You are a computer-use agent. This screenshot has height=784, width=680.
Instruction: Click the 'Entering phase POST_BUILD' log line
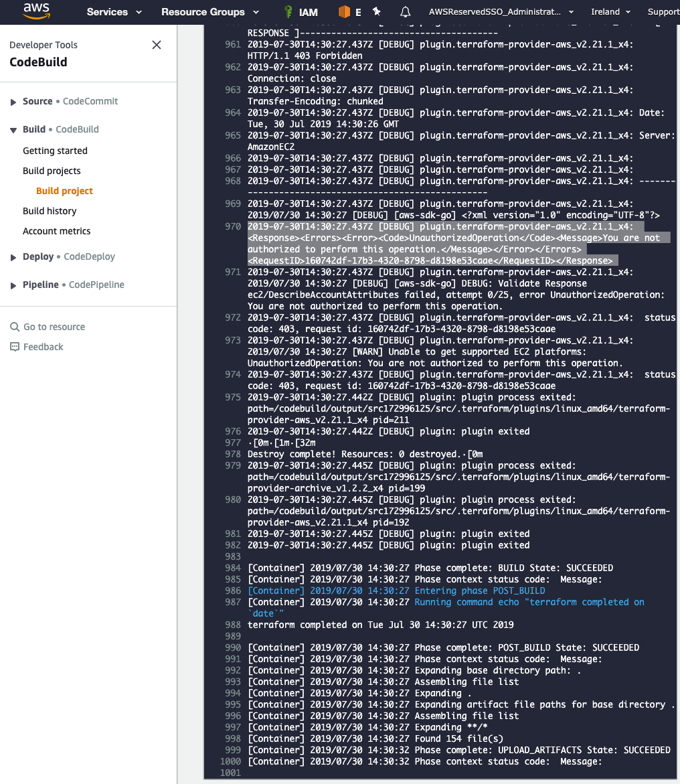point(396,591)
